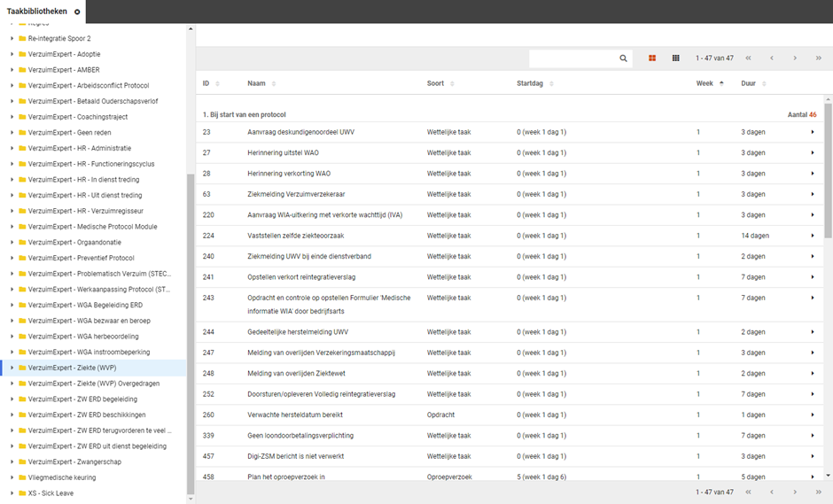This screenshot has width=833, height=504.
Task: Open the Vaststellen zelfde ziekteoorzaak task
Action: click(295, 236)
